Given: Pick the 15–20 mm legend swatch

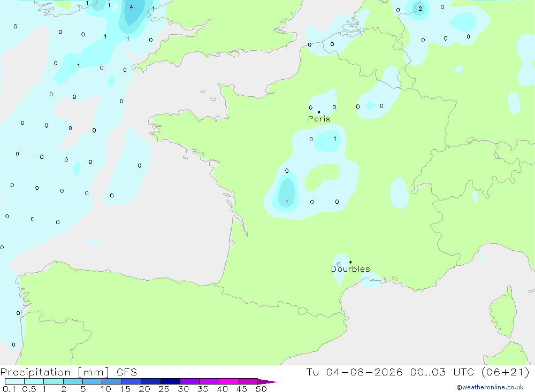Looking at the screenshot, I should [131, 381].
